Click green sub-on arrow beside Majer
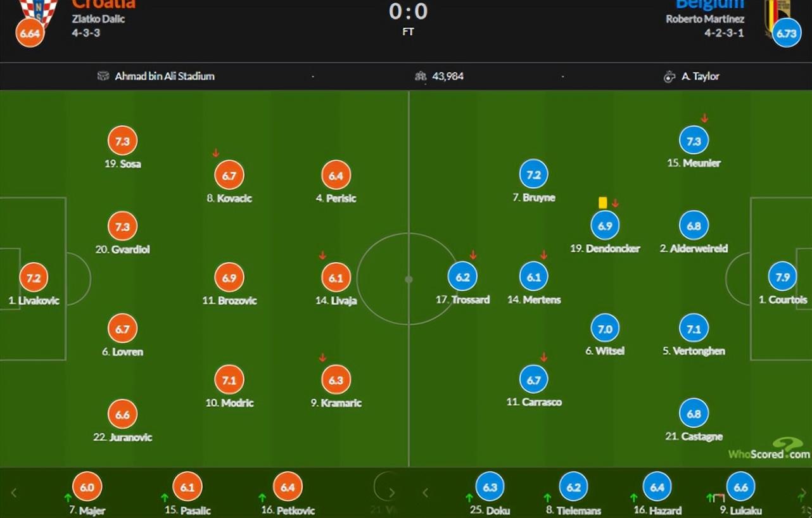Screen dimensions: 812x518 tap(68, 498)
